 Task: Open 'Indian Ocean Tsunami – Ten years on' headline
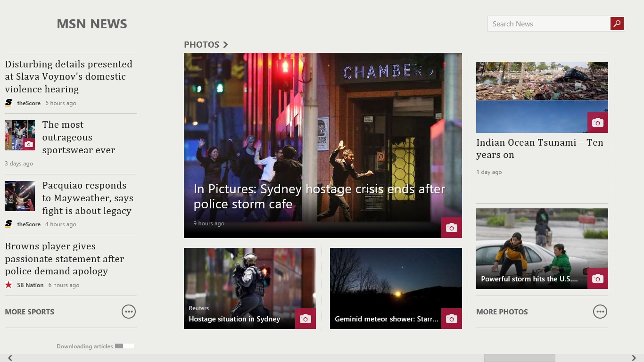pos(540,148)
